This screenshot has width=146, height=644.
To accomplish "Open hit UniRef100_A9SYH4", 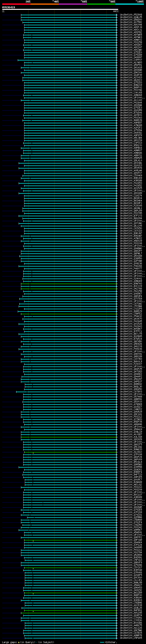I will coord(131,25).
